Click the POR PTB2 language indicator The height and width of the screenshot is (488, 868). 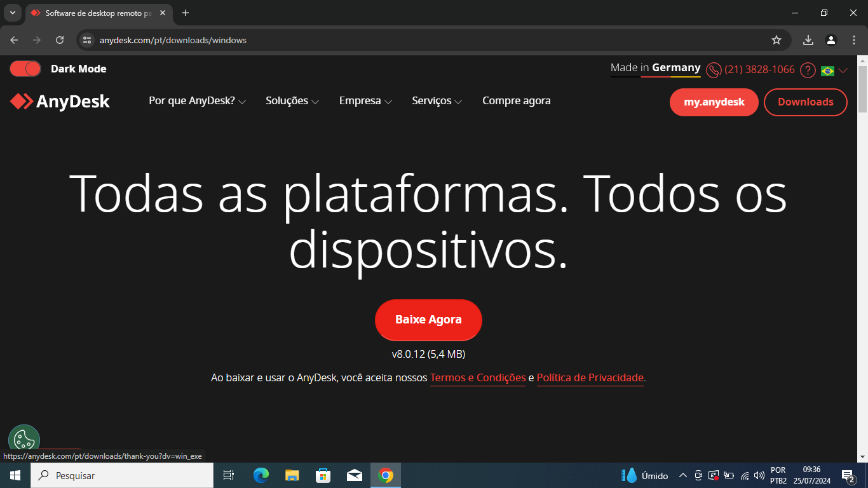(778, 475)
